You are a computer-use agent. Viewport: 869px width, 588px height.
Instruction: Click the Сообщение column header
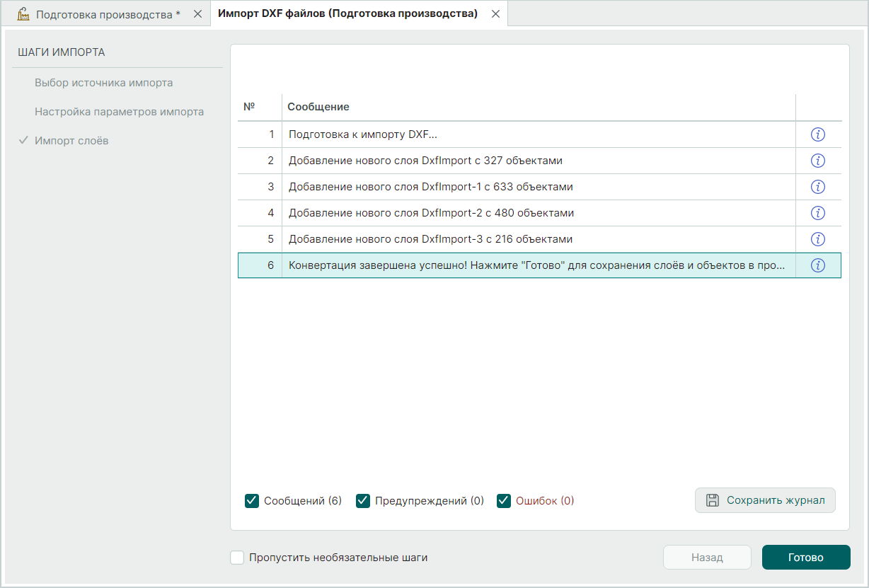(x=539, y=107)
